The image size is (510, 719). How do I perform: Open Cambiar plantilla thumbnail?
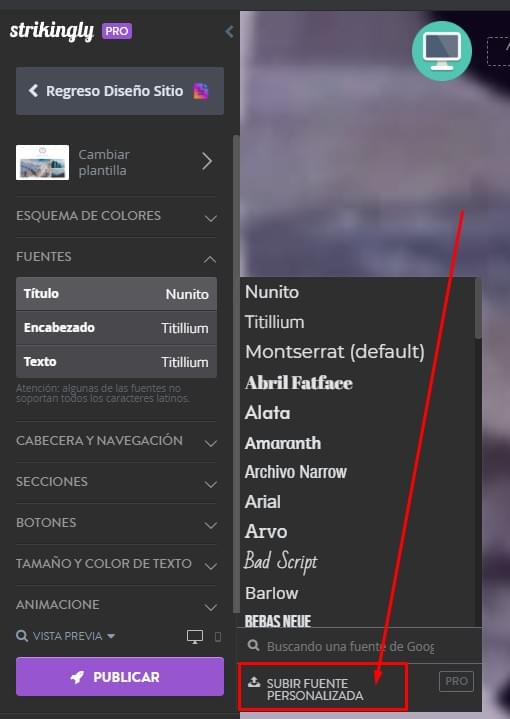(43, 162)
